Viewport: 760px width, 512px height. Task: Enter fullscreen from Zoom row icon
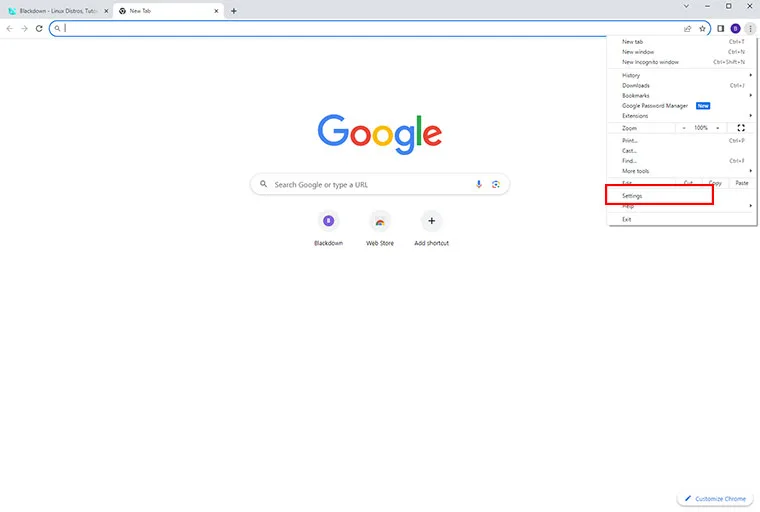pos(740,128)
